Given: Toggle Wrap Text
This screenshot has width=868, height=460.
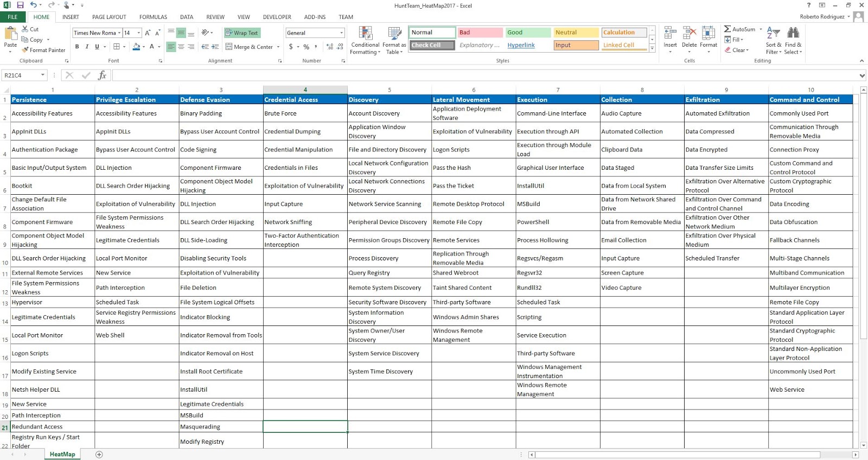Looking at the screenshot, I should click(x=242, y=33).
